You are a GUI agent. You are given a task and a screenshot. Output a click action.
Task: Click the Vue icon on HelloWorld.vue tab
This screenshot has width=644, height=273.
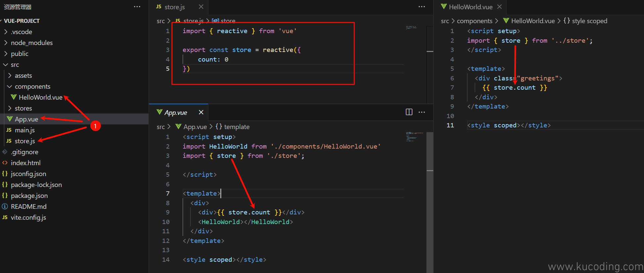tap(444, 6)
